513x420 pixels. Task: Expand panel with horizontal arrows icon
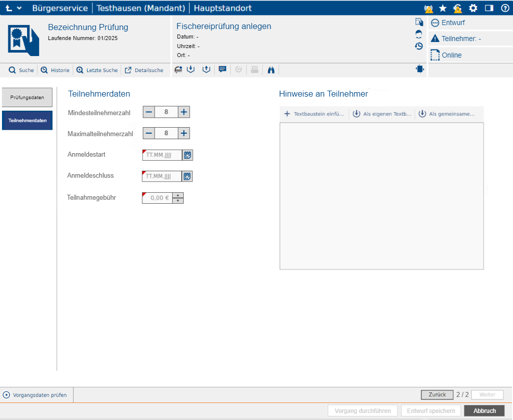419,70
